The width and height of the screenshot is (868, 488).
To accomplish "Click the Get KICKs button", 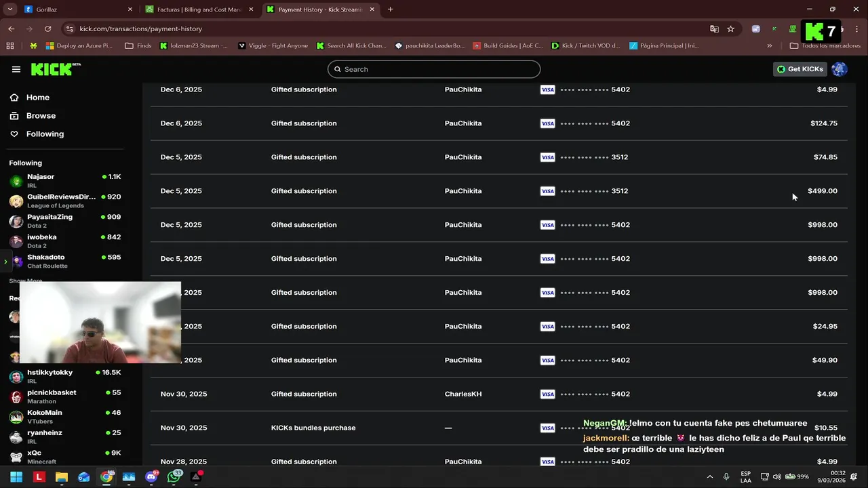I will click(800, 69).
